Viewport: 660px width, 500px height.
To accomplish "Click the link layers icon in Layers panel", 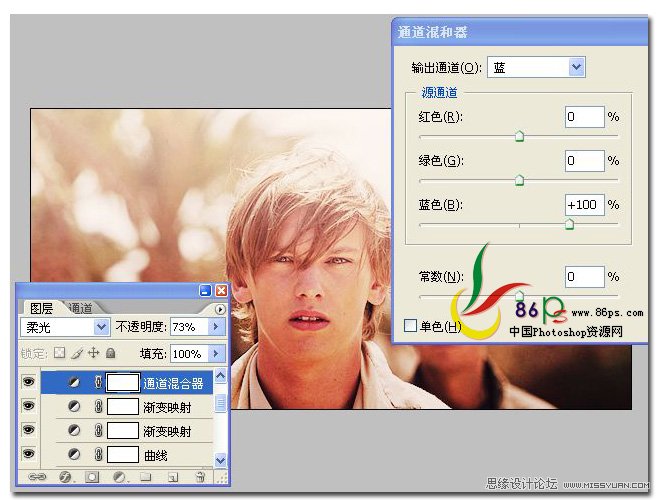I will pos(37,476).
